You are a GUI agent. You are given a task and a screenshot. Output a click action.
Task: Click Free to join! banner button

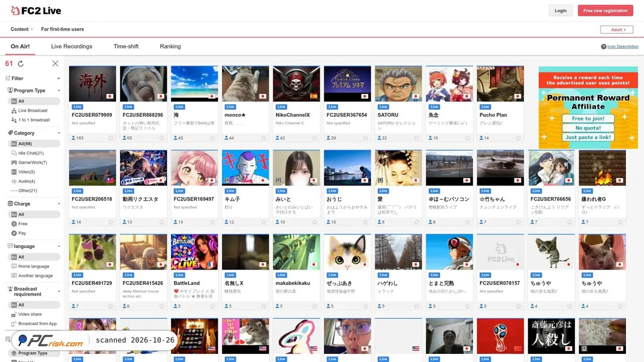pyautogui.click(x=588, y=118)
